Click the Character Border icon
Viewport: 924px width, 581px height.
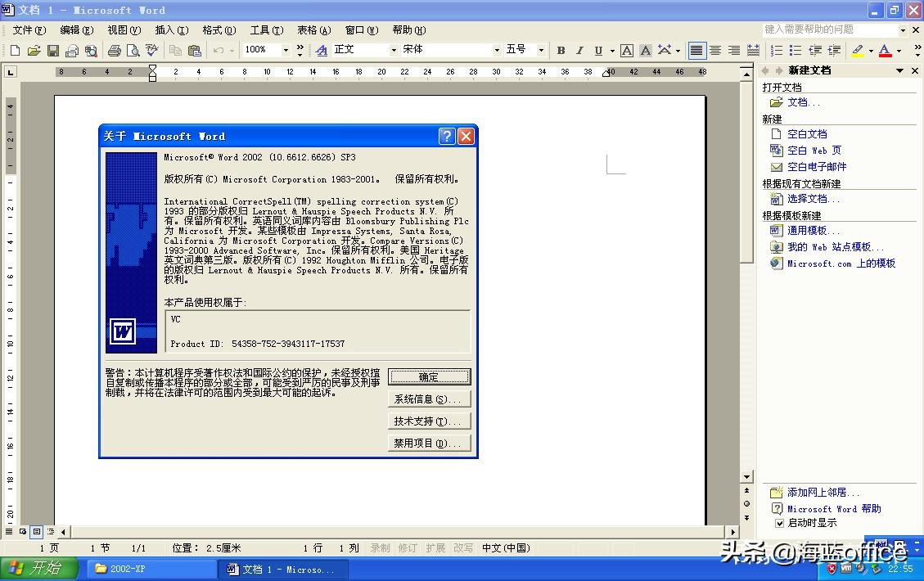click(x=627, y=51)
